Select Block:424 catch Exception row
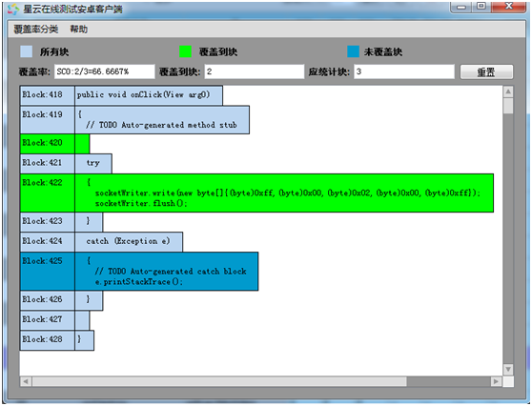 tap(101, 242)
